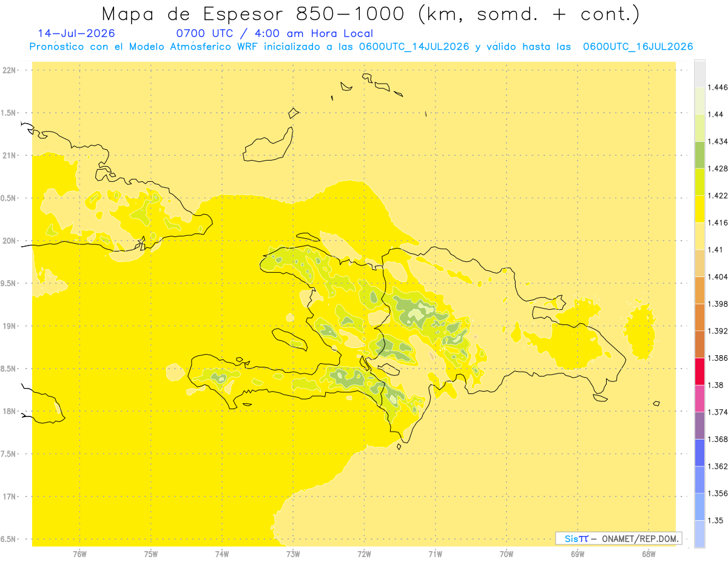Click the legend value '1.398'

(x=718, y=304)
